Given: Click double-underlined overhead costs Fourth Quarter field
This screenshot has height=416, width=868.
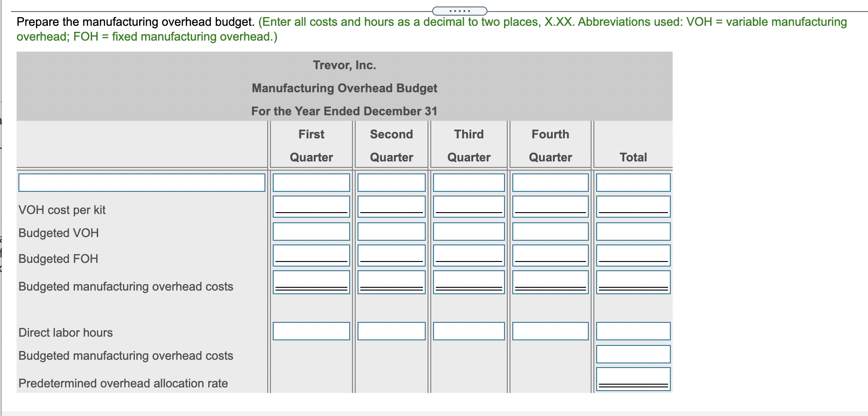Looking at the screenshot, I should [551, 282].
